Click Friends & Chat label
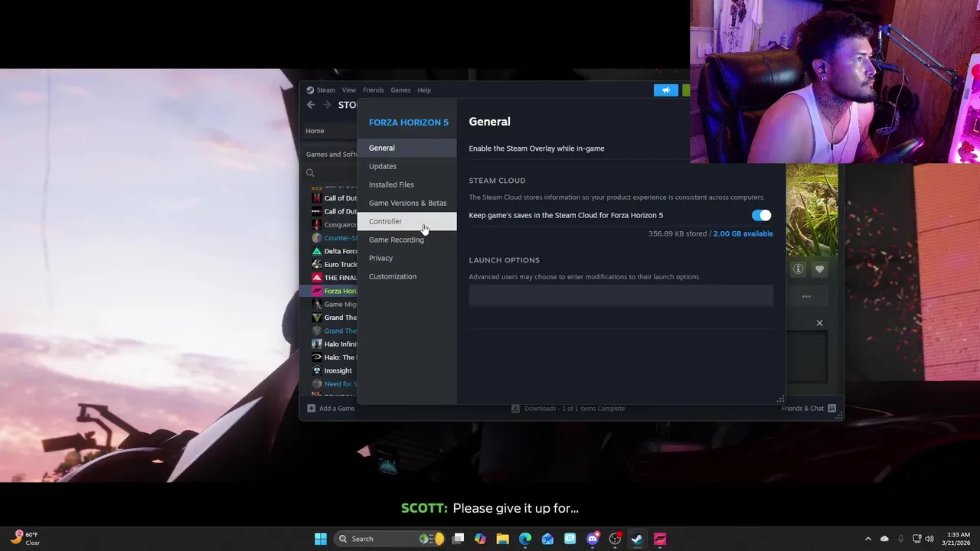Screen dimensions: 980x551 coord(802,409)
